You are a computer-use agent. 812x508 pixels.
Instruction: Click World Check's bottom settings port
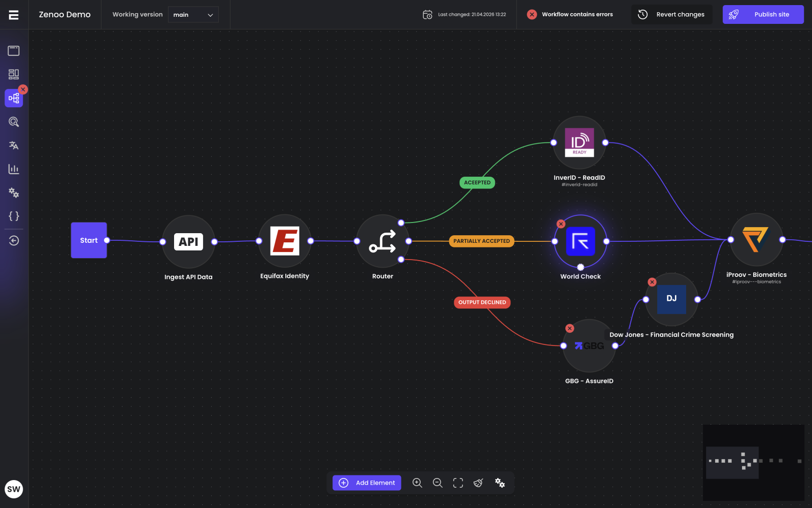tap(581, 267)
